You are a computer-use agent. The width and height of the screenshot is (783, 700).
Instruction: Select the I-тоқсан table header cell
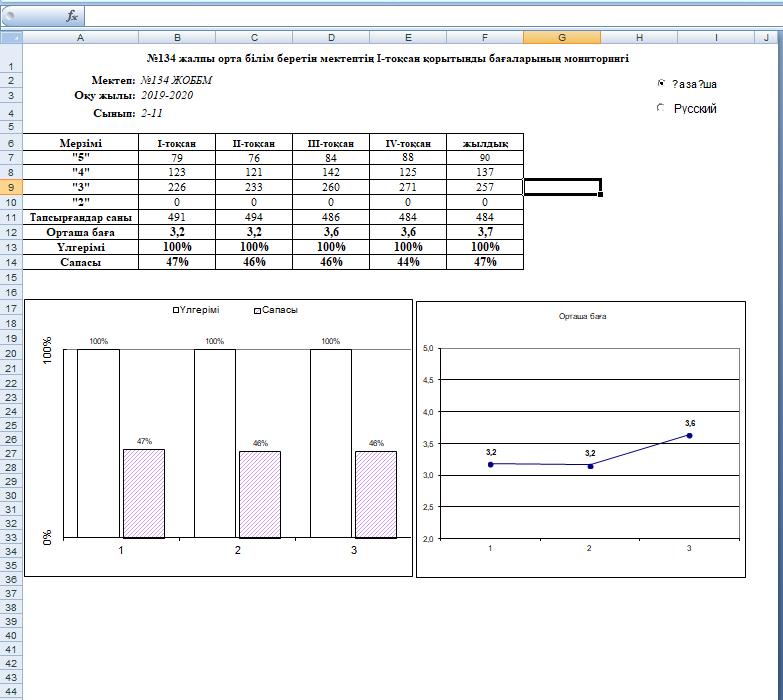177,143
